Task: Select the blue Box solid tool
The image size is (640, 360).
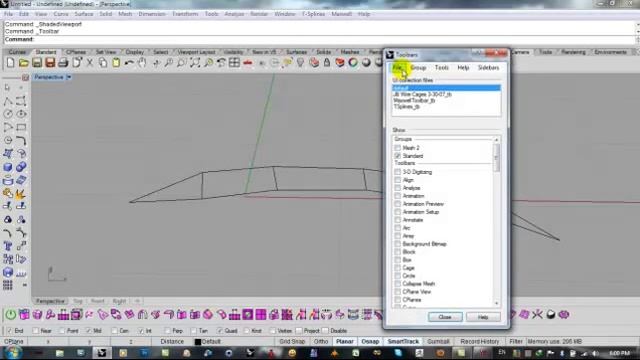Action: coord(8,167)
